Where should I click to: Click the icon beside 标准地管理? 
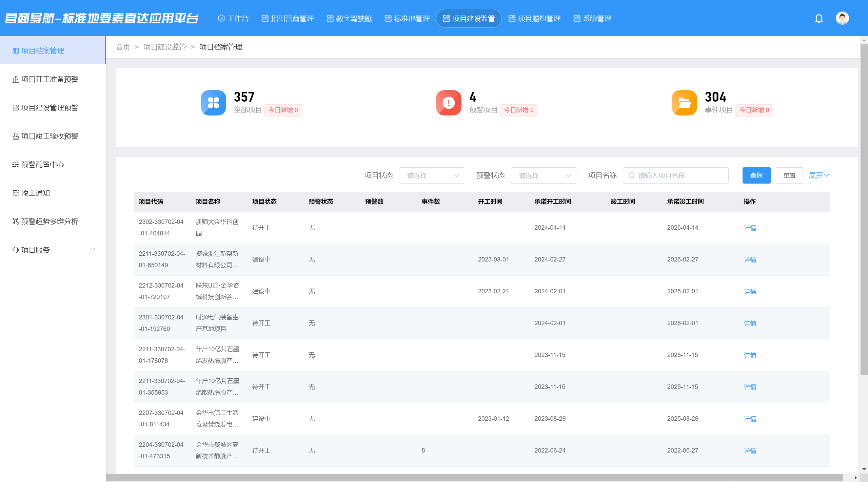point(388,18)
